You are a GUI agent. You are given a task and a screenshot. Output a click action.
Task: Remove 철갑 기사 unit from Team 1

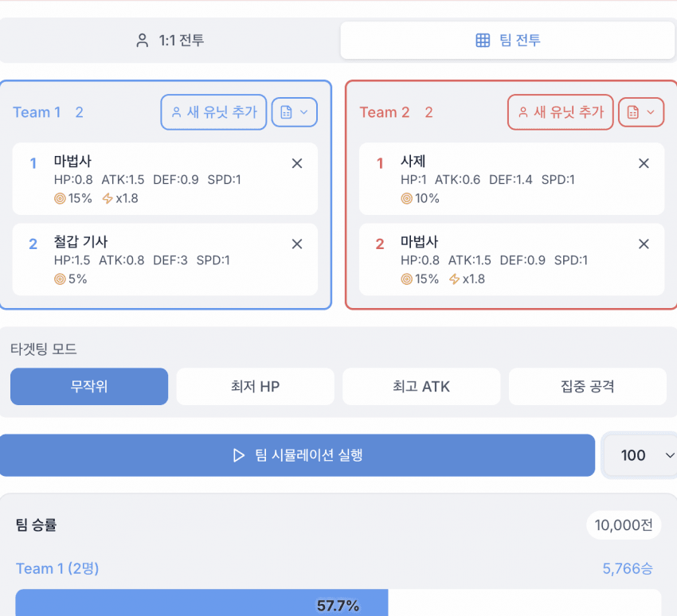click(297, 244)
